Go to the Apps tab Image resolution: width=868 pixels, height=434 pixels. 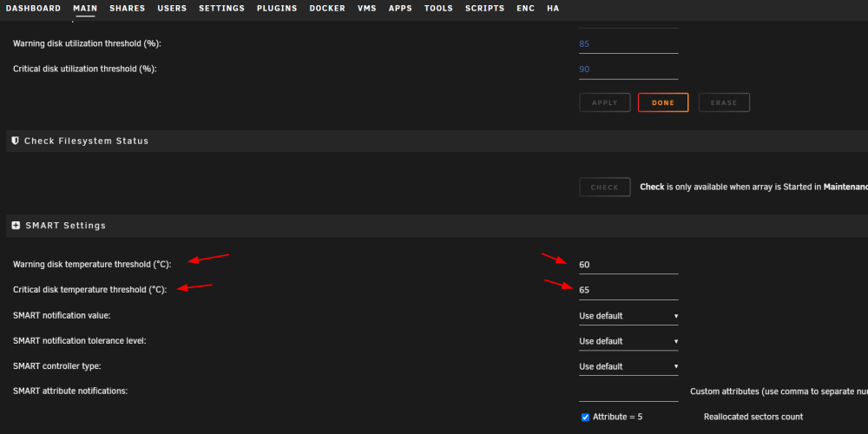point(400,9)
